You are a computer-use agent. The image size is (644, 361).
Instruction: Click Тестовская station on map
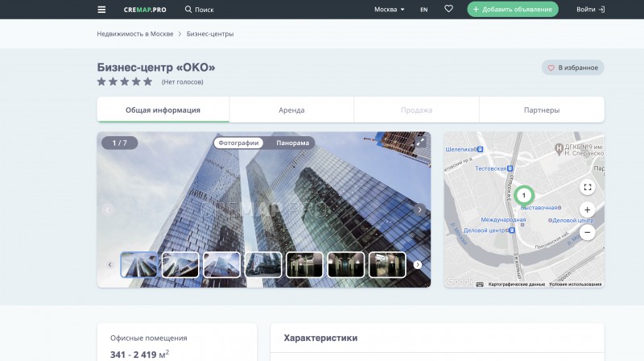(494, 168)
